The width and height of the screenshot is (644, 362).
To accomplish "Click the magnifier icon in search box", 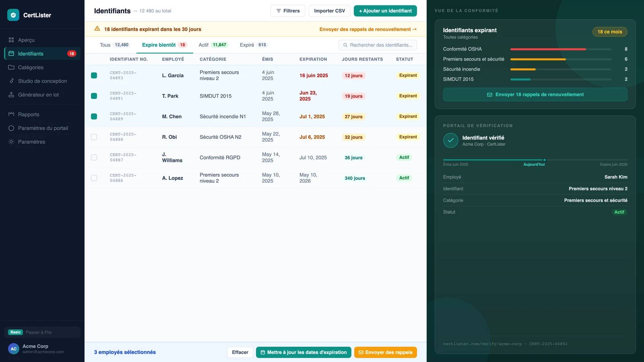I will tap(345, 45).
